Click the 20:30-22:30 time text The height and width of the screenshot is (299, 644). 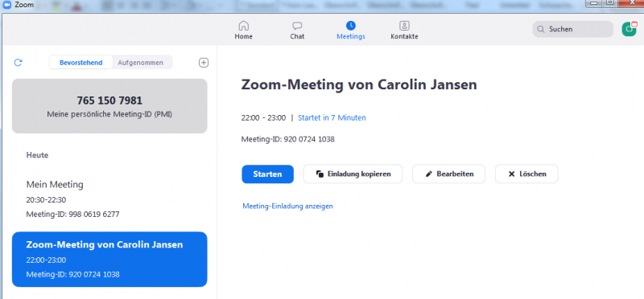coord(46,200)
